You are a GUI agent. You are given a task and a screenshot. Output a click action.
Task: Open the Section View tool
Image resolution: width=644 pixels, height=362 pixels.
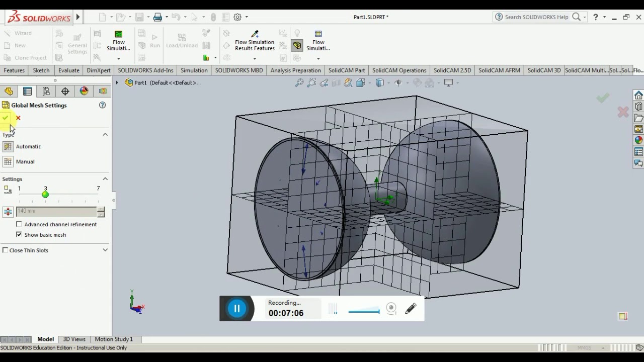coord(336,83)
